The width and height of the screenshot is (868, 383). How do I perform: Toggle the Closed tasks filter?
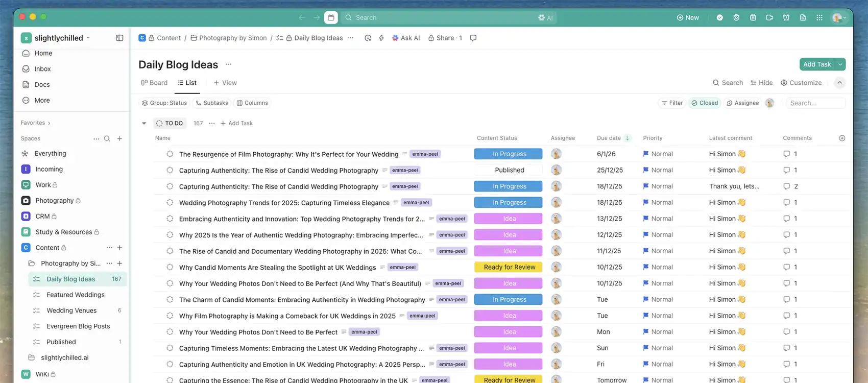(705, 103)
